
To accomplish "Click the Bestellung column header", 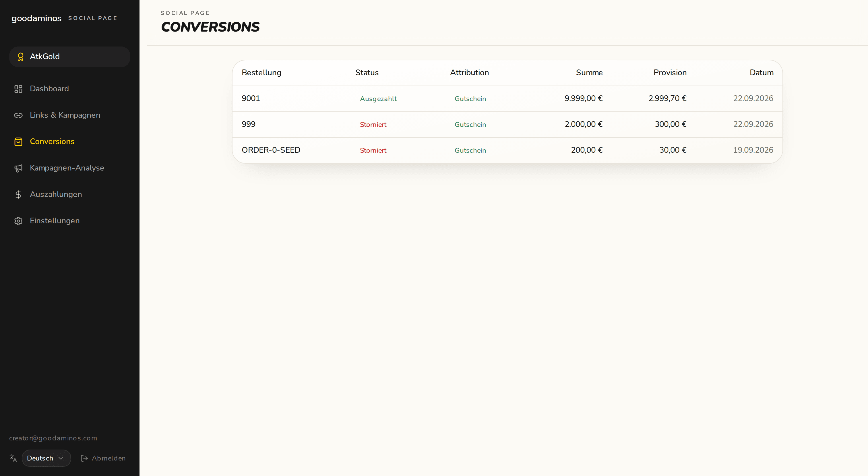I will pyautogui.click(x=261, y=72).
